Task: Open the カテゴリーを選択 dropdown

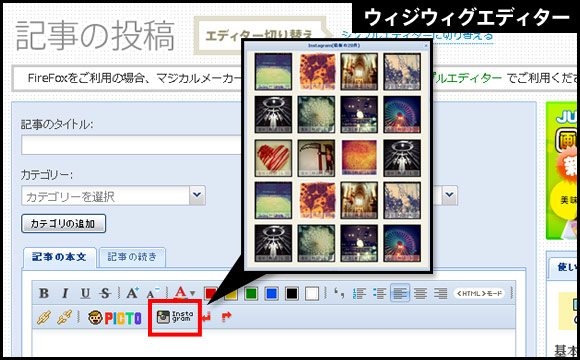Action: point(113,196)
